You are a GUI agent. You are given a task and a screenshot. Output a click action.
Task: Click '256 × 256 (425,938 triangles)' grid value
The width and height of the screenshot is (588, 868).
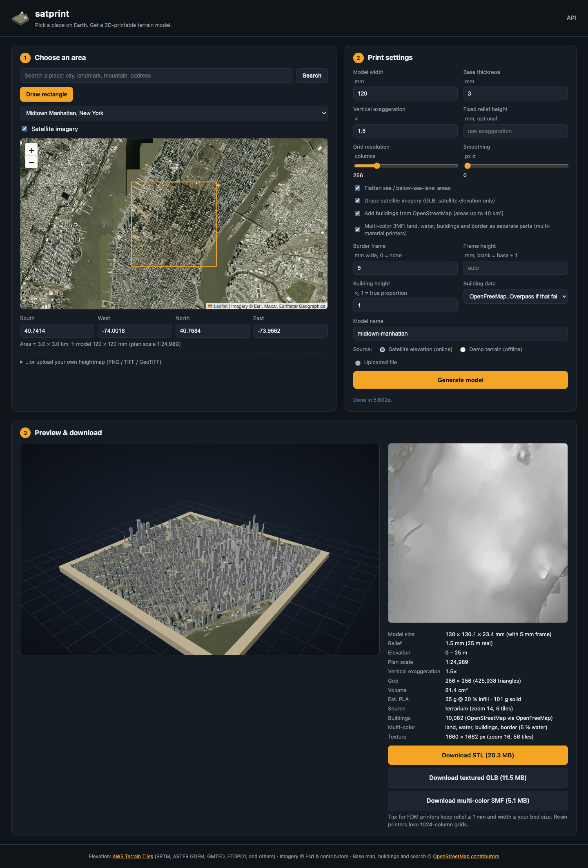[483, 681]
